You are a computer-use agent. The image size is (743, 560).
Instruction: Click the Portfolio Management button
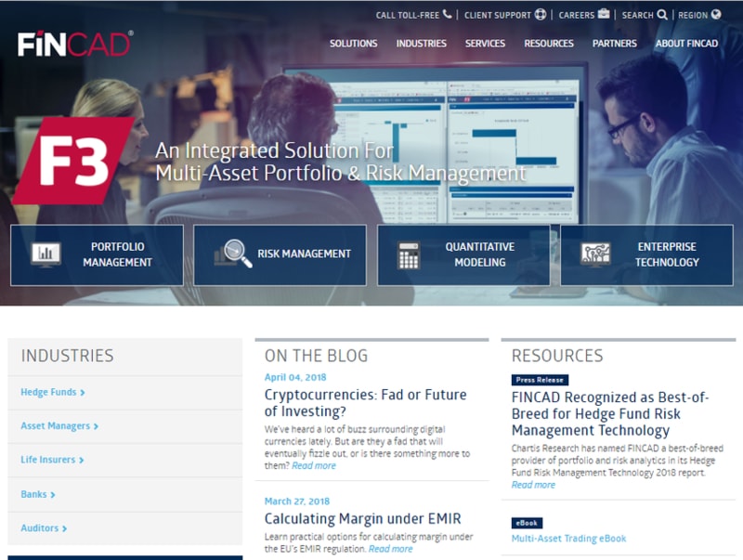click(97, 254)
